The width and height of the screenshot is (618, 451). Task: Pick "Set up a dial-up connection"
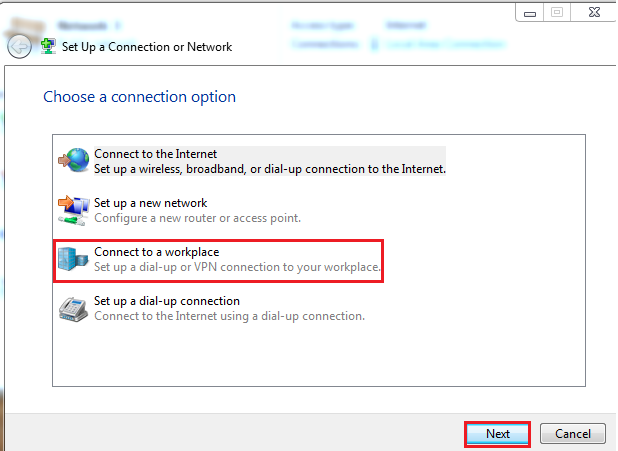[166, 301]
